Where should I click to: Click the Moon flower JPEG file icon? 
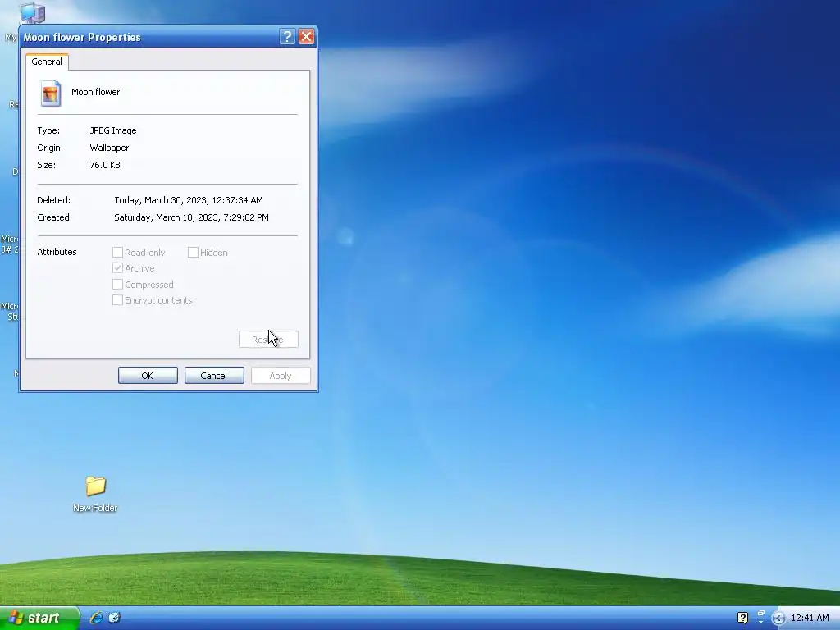(51, 94)
